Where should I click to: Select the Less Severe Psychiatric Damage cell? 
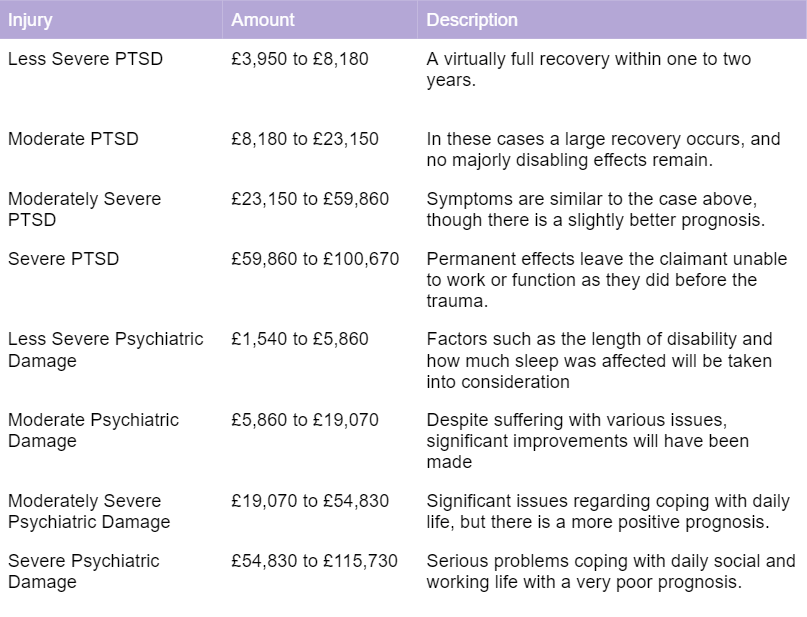105,350
